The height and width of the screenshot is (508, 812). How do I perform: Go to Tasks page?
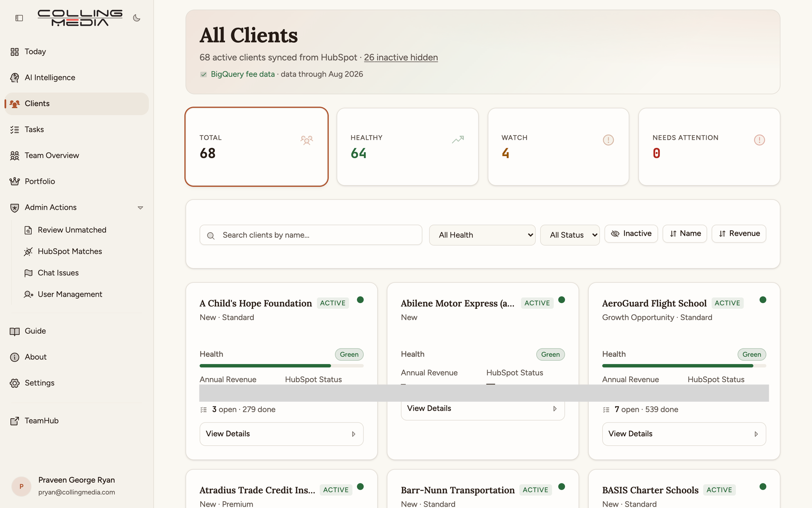tap(77, 129)
